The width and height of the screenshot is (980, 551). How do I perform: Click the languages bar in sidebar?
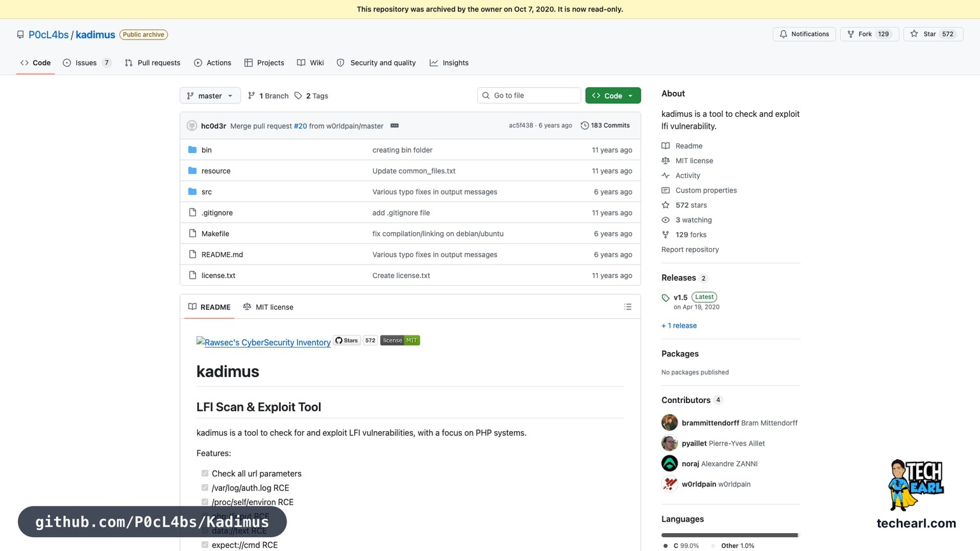tap(730, 535)
